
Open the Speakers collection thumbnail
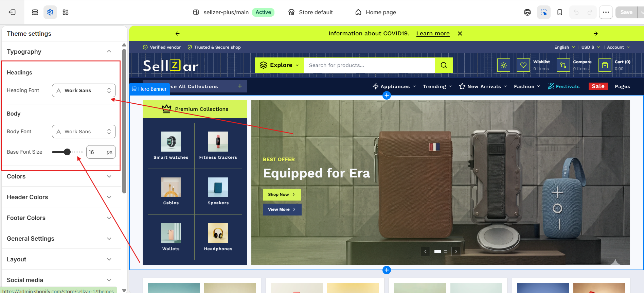click(218, 187)
